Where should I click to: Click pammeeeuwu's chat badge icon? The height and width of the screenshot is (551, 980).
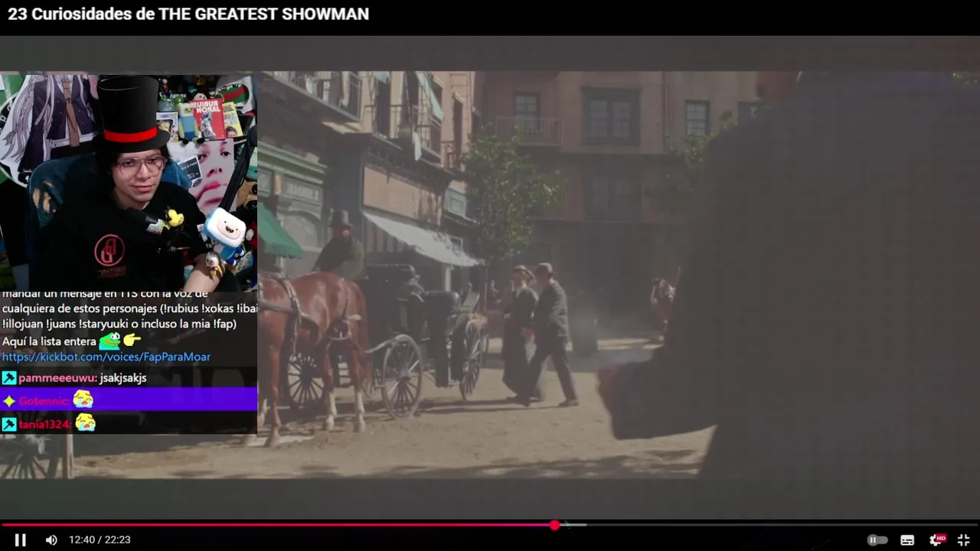8,378
